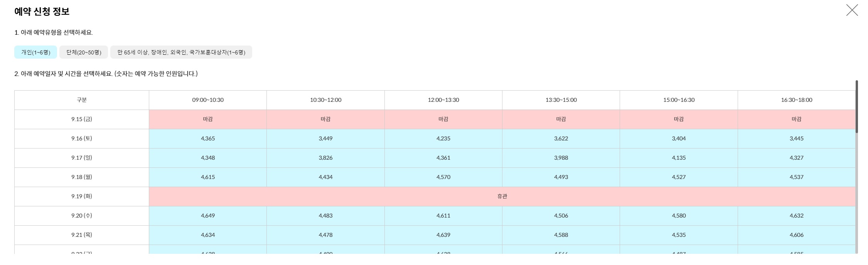
Task: Choose 만 65세 이상, 장애인, 외국인 reservation type
Action: (181, 52)
